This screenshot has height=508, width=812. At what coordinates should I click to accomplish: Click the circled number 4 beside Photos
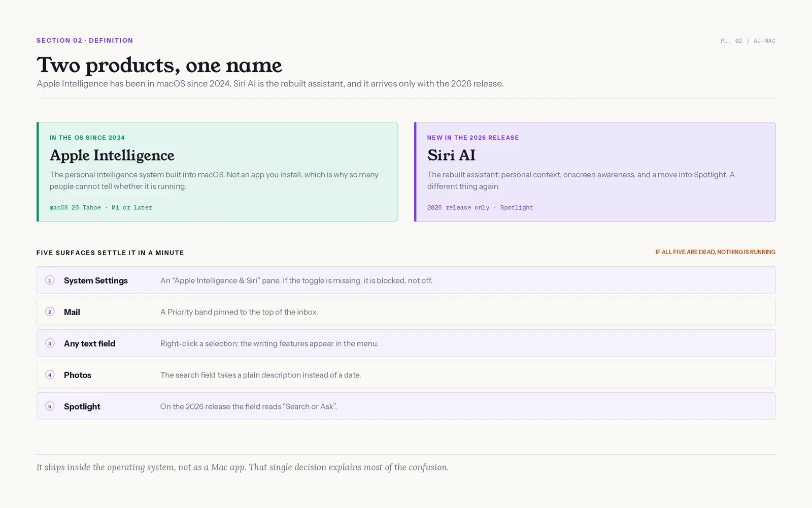50,375
